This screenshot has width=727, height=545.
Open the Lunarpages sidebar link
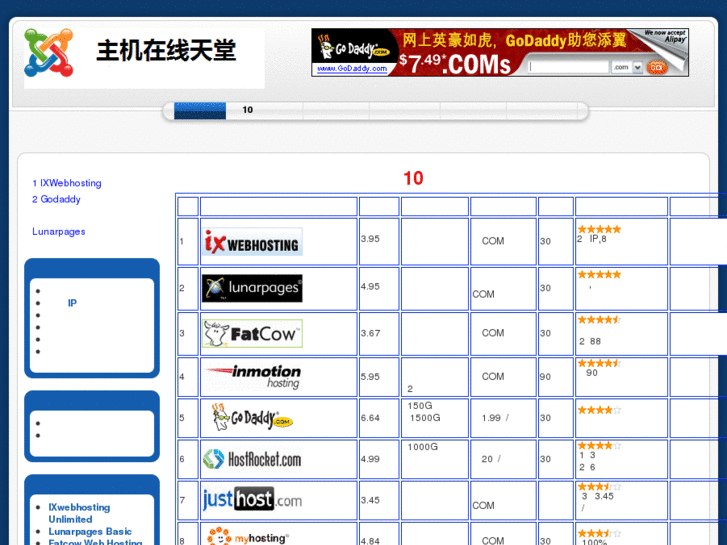coord(59,231)
